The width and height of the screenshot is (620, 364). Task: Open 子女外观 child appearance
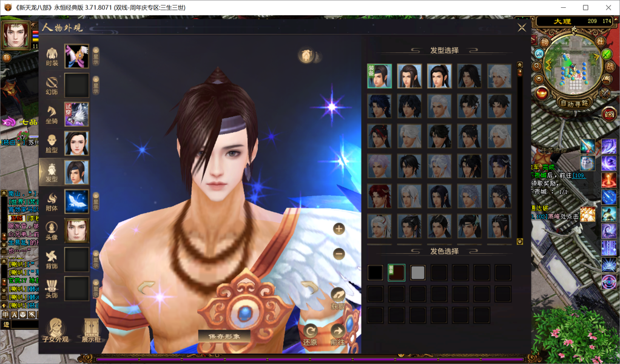coord(55,331)
